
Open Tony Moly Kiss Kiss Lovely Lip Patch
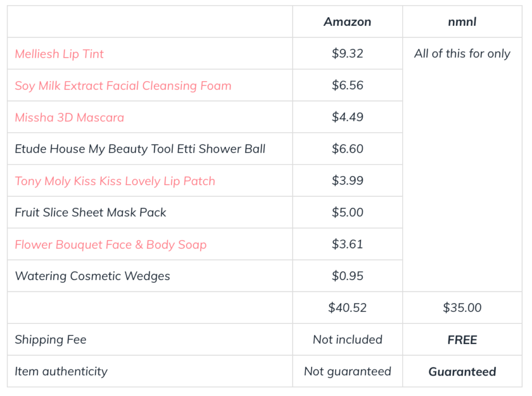pos(114,181)
